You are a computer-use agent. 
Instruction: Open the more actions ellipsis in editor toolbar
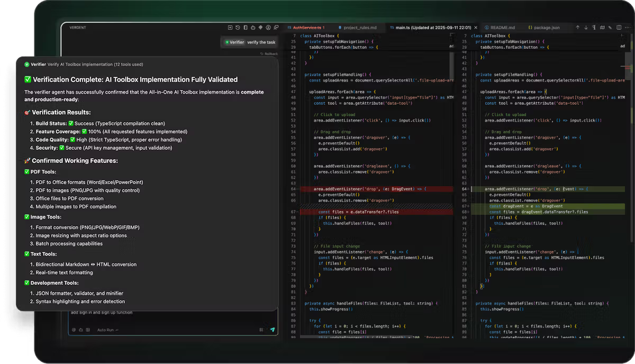(x=628, y=28)
